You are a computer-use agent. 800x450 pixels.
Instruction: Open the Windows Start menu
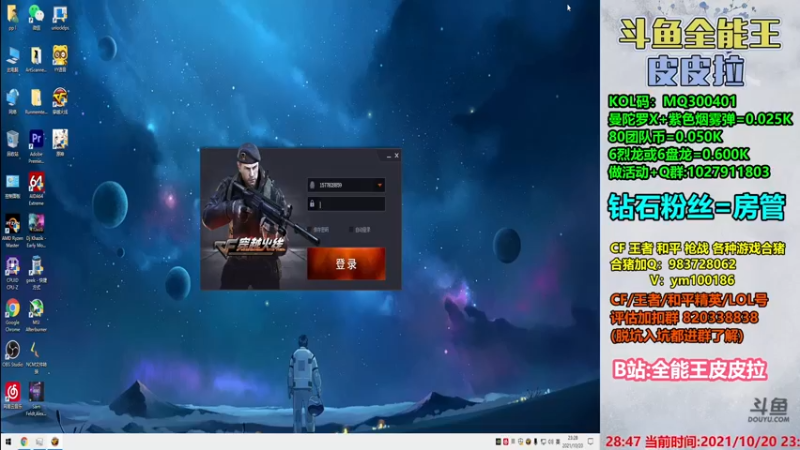8,441
